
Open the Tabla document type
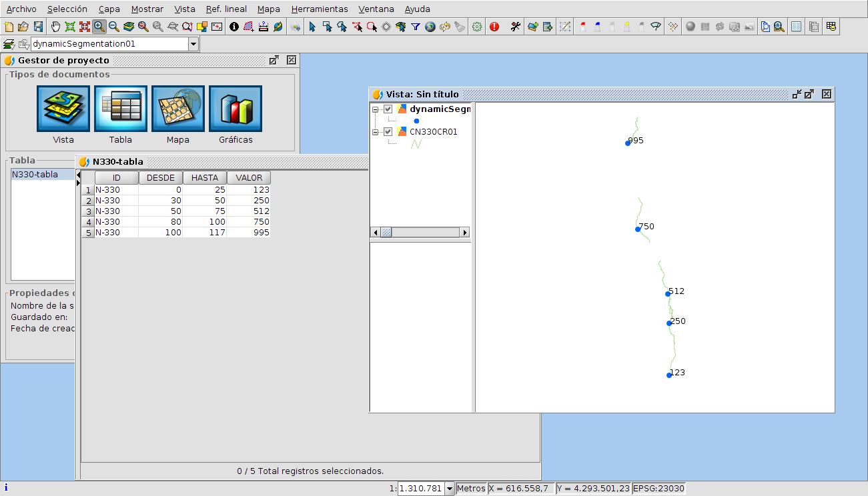pyautogui.click(x=121, y=109)
